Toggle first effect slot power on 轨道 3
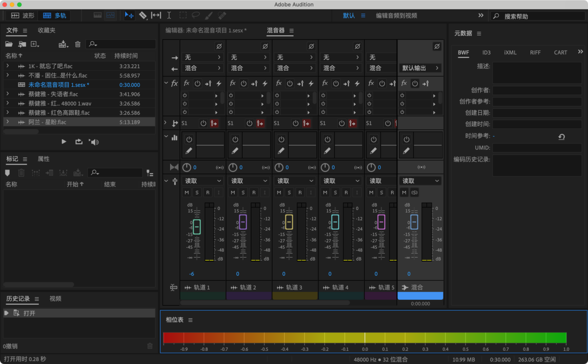This screenshot has width=588, height=364. (277, 96)
